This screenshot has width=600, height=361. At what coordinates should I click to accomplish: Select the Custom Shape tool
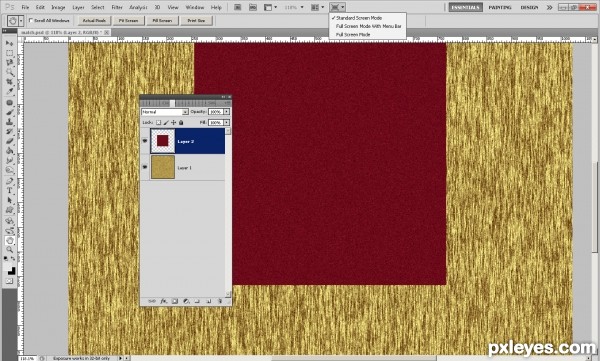pyautogui.click(x=10, y=209)
